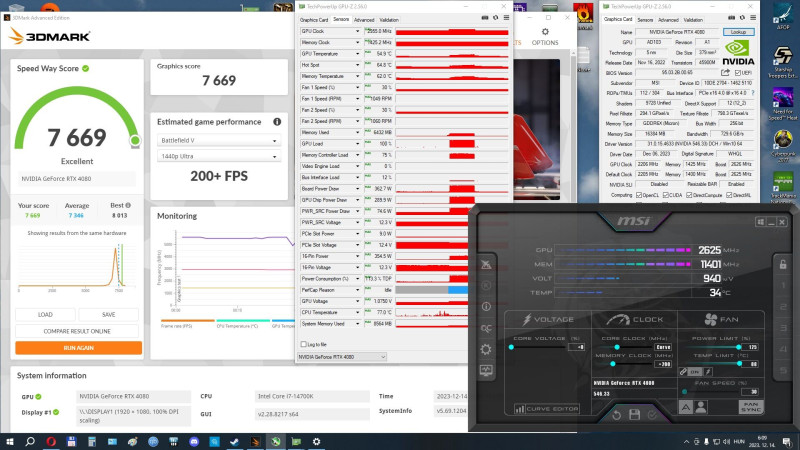
Task: Click Windows startup icon in Afterburner title
Action: tap(760, 222)
